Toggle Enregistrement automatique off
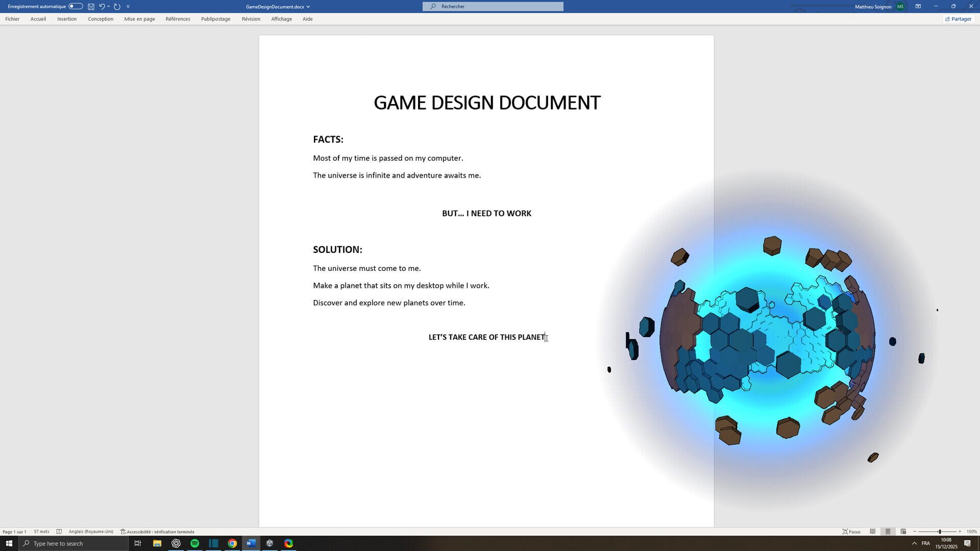Image resolution: width=980 pixels, height=551 pixels. pos(75,6)
